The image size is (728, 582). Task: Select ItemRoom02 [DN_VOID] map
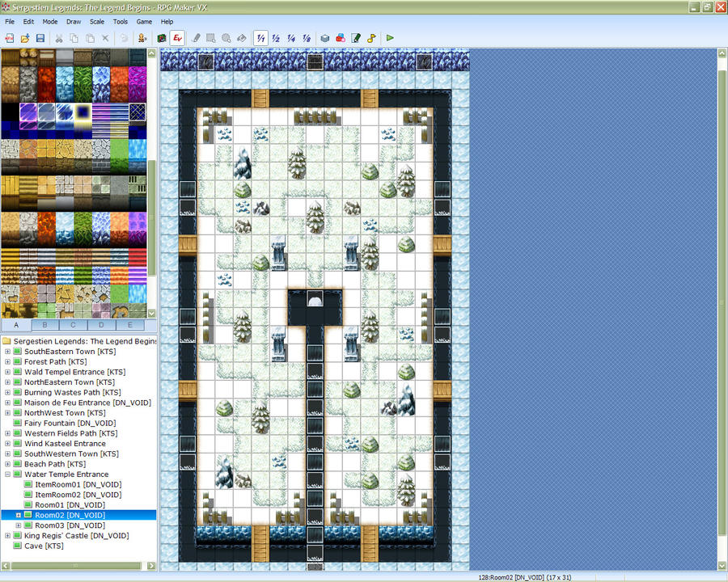(78, 495)
